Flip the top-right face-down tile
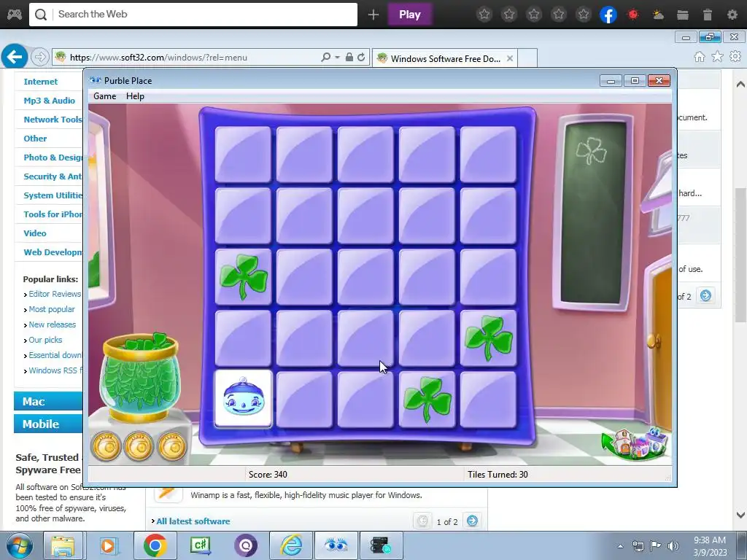This screenshot has height=560, width=747. click(x=488, y=155)
